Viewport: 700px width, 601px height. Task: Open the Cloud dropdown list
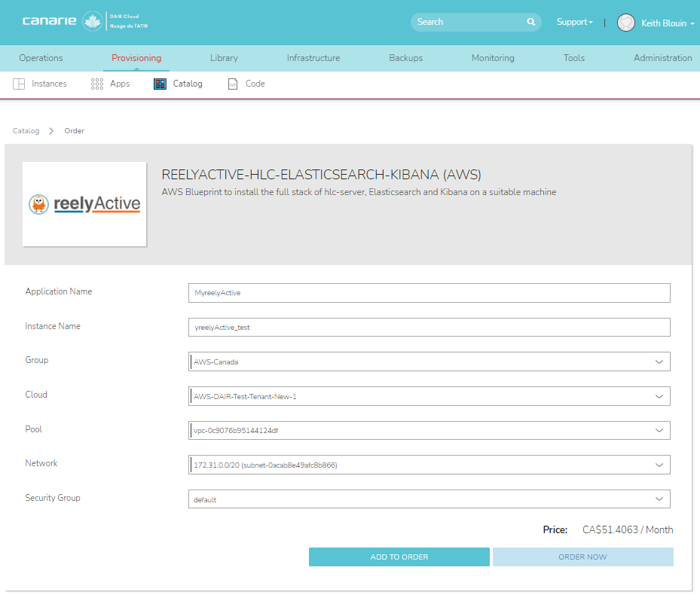pos(429,396)
